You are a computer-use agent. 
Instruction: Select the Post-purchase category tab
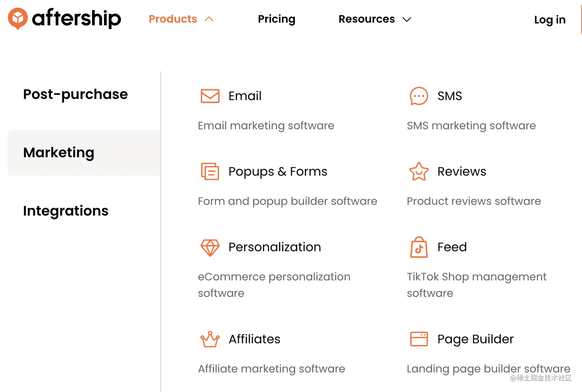point(75,94)
